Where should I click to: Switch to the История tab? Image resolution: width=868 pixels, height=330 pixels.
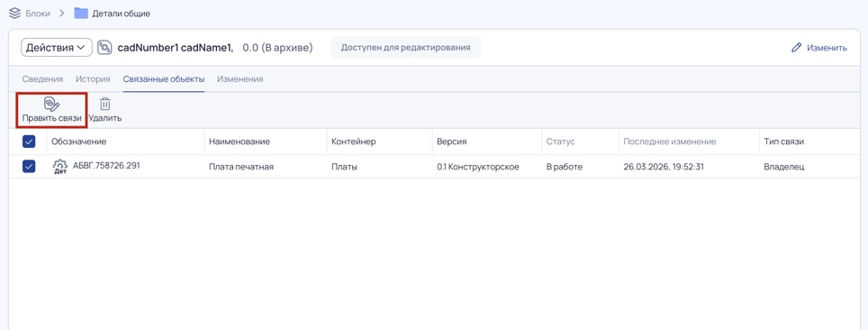point(93,78)
